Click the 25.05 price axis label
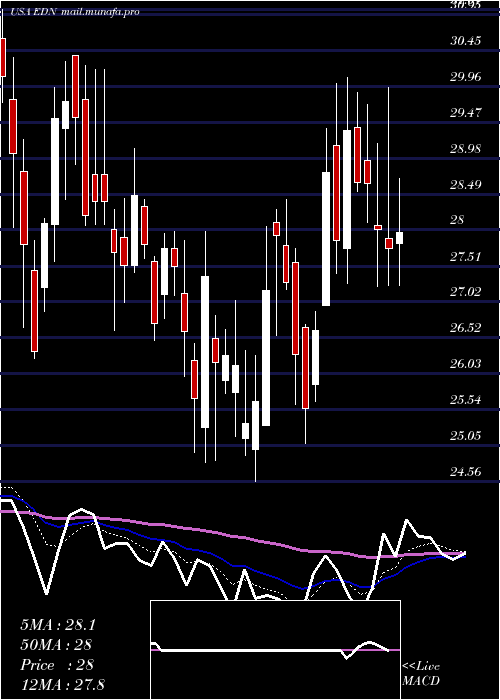This screenshot has height=700, width=500. (x=466, y=435)
